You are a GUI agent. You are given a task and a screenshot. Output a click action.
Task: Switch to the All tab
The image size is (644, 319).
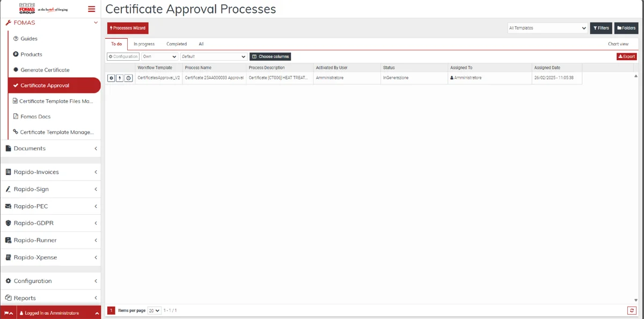(x=201, y=44)
